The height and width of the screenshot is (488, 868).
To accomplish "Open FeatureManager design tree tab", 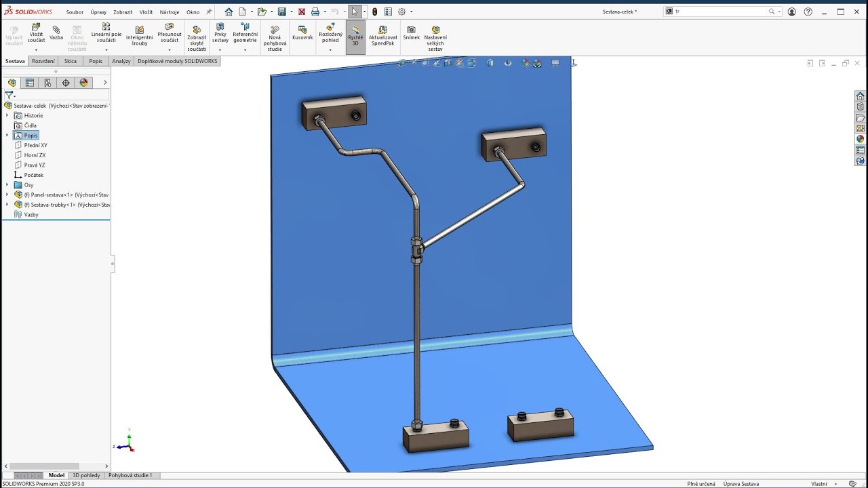I will [x=12, y=83].
